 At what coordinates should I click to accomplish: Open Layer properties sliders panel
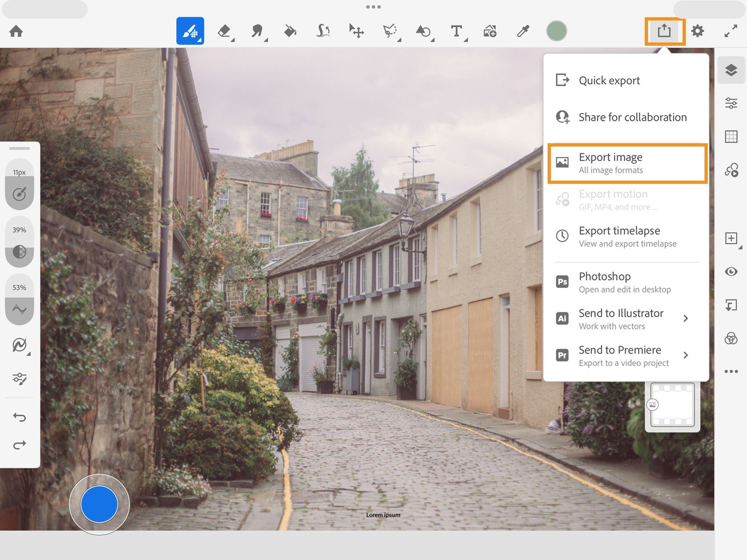(x=731, y=103)
